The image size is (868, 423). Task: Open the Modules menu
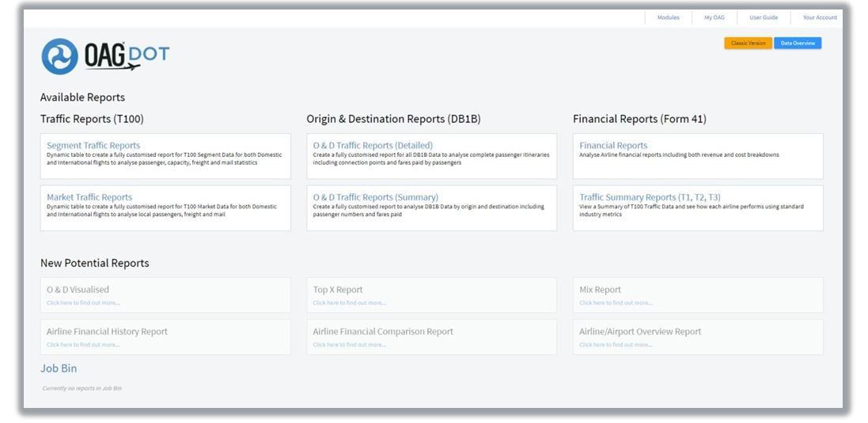(x=668, y=17)
